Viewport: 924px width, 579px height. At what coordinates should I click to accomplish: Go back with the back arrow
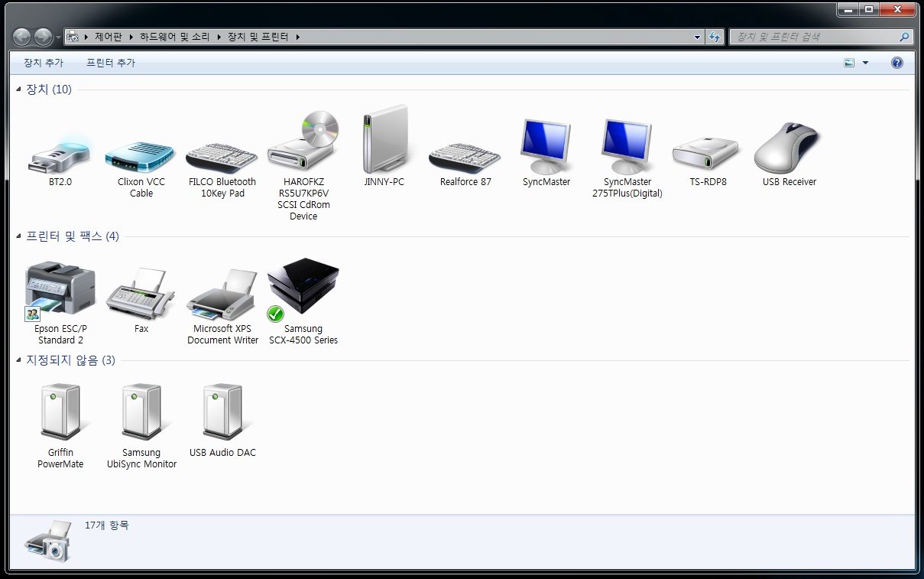(22, 36)
